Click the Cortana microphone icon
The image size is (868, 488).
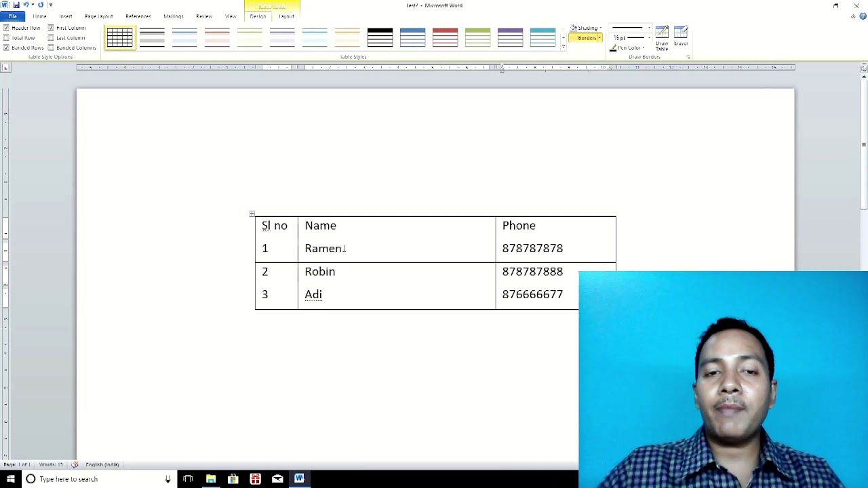coord(167,479)
